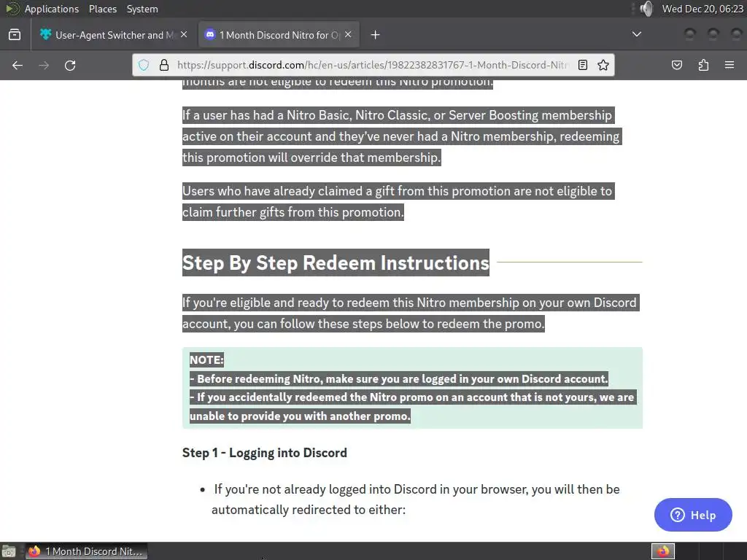Open the Firefox hamburger application menu

[x=729, y=65]
